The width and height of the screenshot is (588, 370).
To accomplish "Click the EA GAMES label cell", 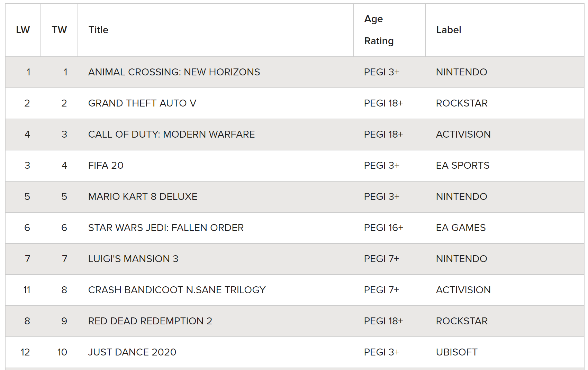I will [461, 228].
